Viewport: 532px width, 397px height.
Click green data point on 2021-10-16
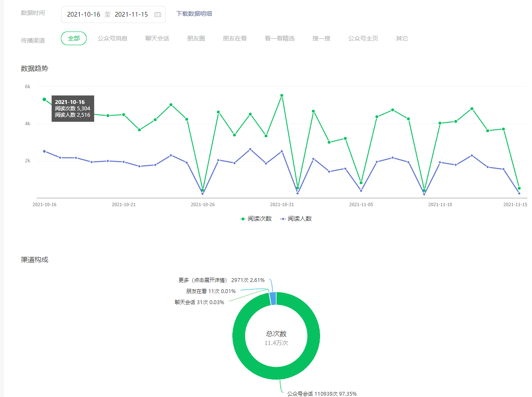44,99
